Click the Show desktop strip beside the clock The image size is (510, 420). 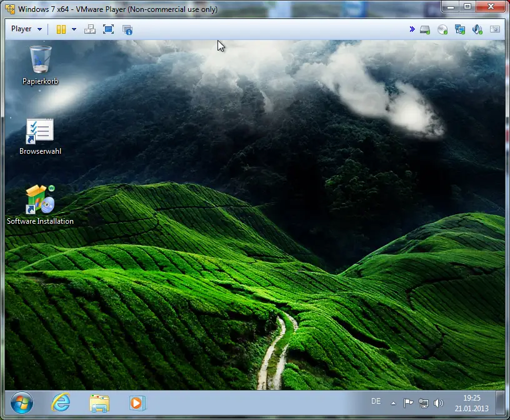click(x=500, y=403)
